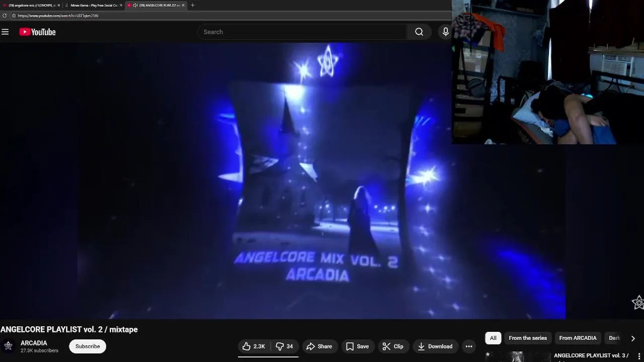Open ARCADIA channel avatar
This screenshot has width=644, height=362.
[8, 346]
